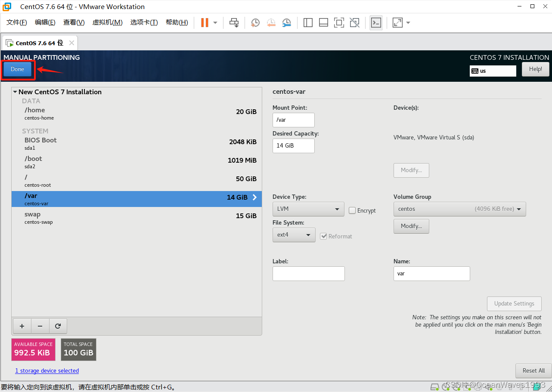Click Modify button under Volume Group
The width and height of the screenshot is (552, 392).
coord(411,226)
